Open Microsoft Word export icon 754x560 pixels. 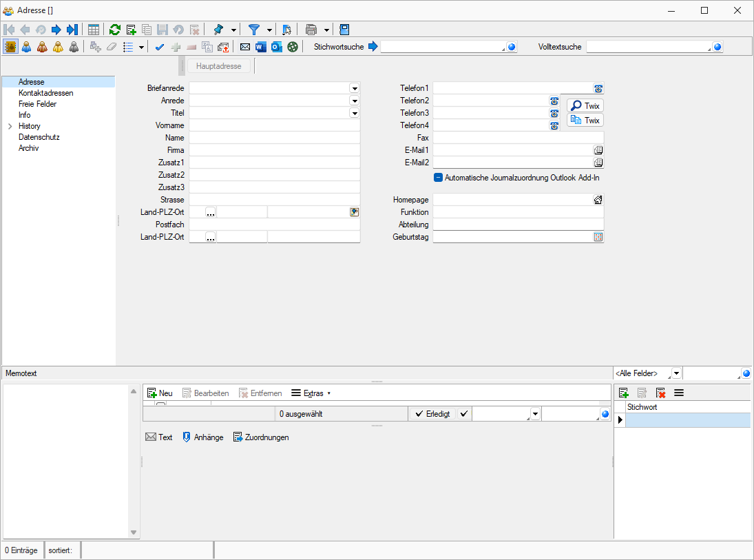pos(261,47)
